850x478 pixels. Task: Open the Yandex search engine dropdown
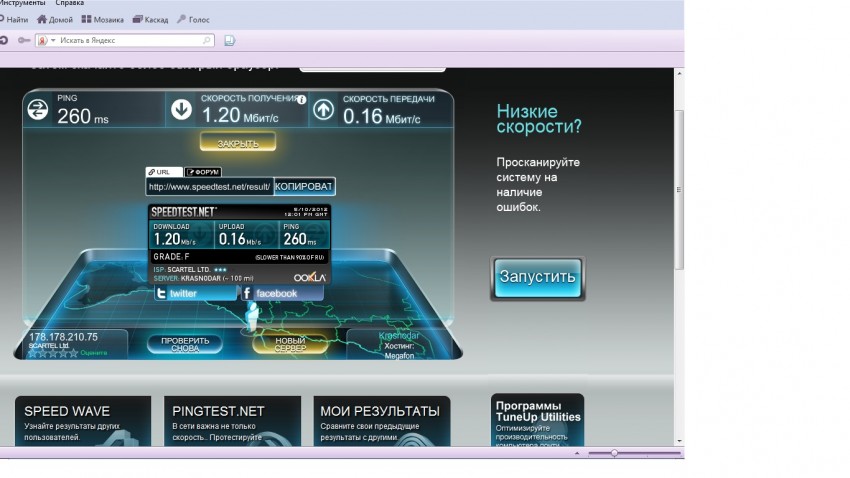coord(52,41)
